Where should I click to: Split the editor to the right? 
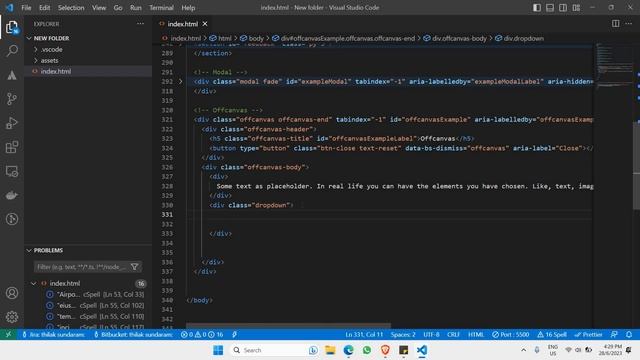coord(616,24)
